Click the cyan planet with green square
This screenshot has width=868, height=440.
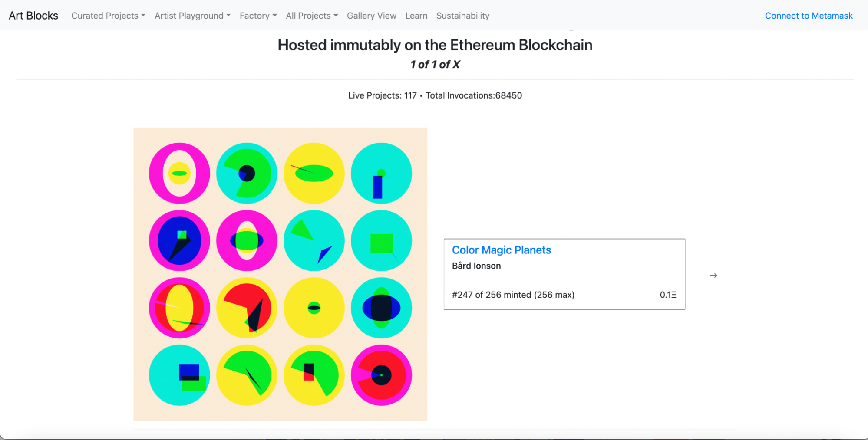[x=381, y=241]
